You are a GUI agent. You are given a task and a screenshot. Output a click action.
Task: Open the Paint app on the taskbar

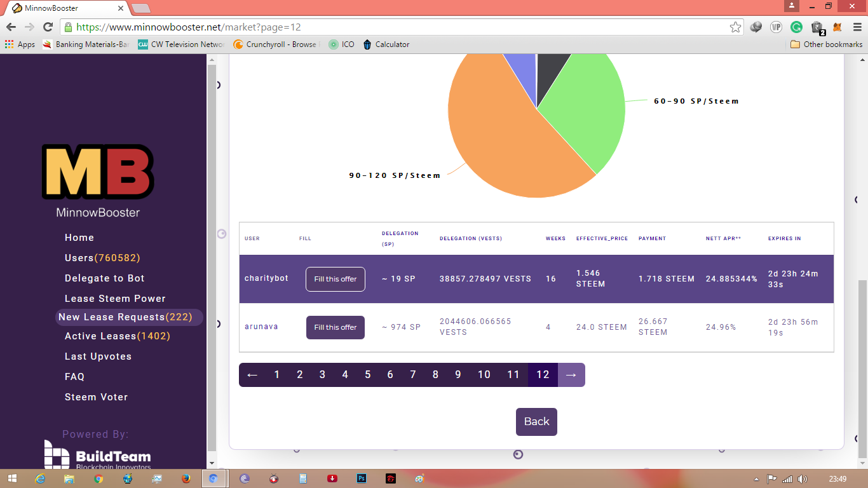coord(419,478)
